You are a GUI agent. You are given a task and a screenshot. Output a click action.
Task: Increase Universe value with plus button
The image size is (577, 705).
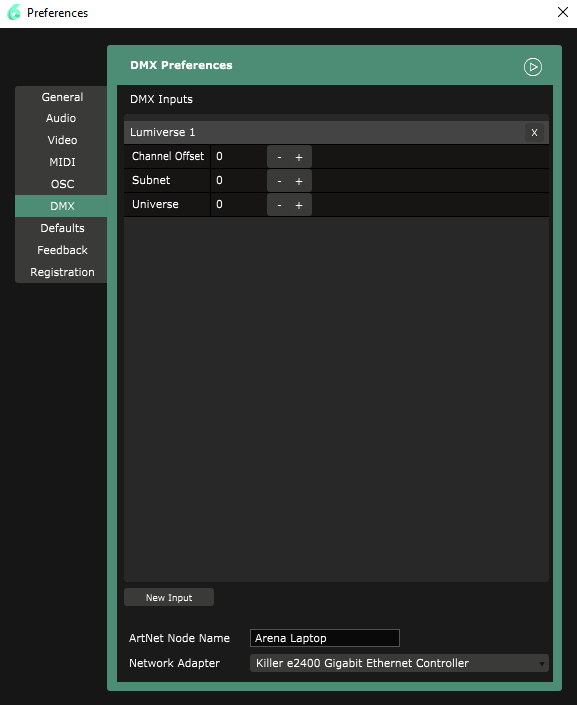click(299, 205)
